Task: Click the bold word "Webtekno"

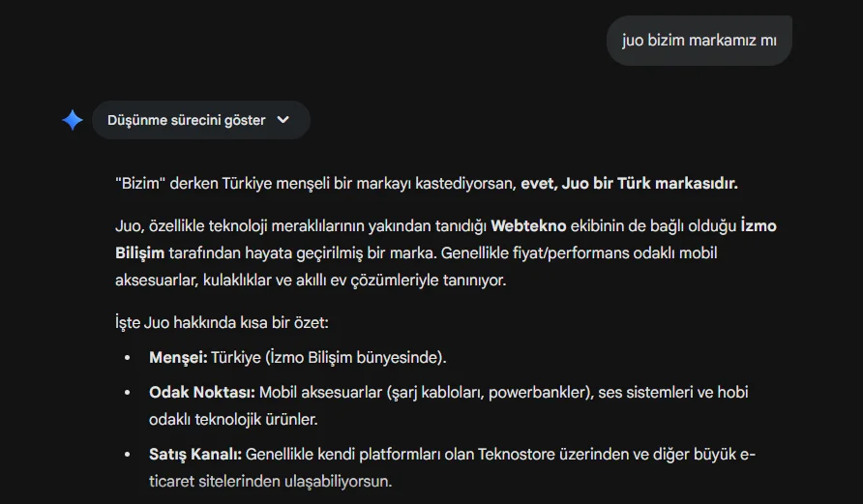Action: tap(530, 226)
